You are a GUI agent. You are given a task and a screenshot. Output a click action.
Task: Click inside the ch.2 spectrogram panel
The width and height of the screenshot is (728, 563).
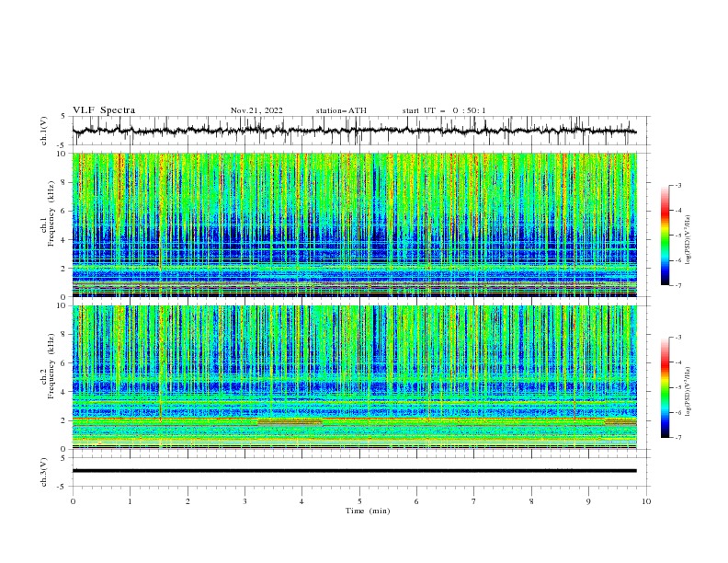[354, 377]
